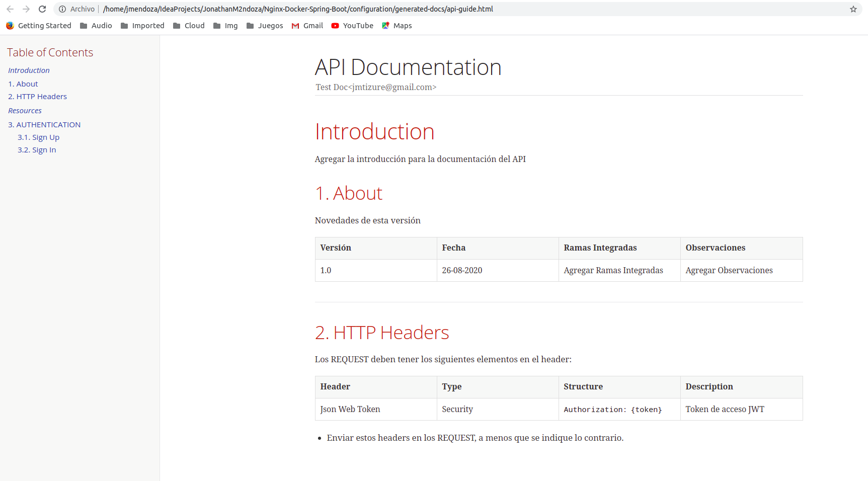Click the Authorization: {token} code cell
This screenshot has width=868, height=481.
619,410
